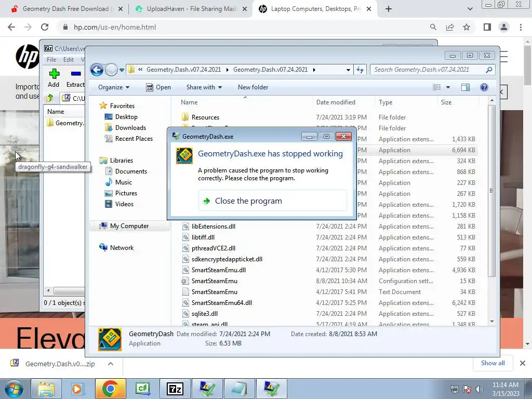Click the Chrome share page icon
The height and width of the screenshot is (399, 532).
point(450,27)
